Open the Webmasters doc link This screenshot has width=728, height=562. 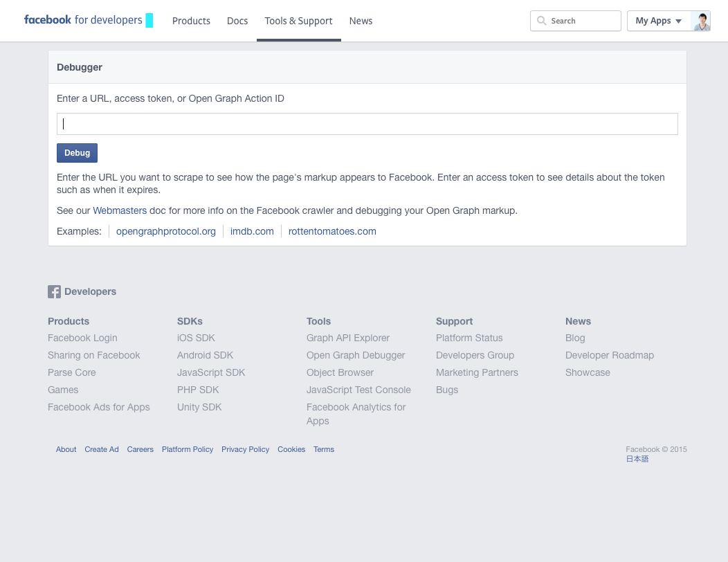tap(120, 210)
